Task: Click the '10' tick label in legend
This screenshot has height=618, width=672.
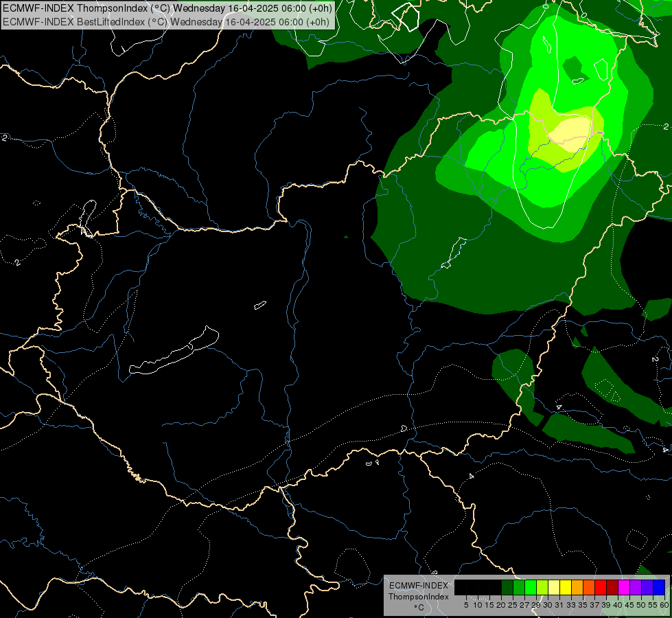Action: (478, 605)
